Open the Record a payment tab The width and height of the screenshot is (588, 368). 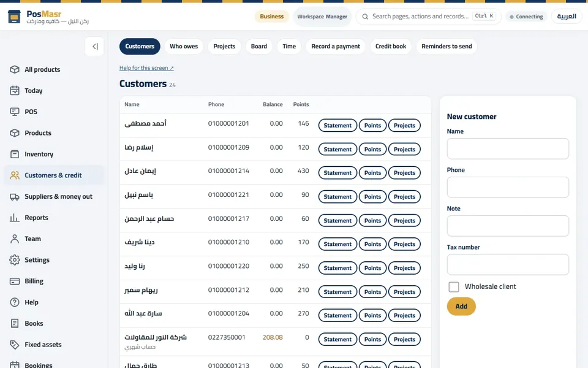pos(336,47)
